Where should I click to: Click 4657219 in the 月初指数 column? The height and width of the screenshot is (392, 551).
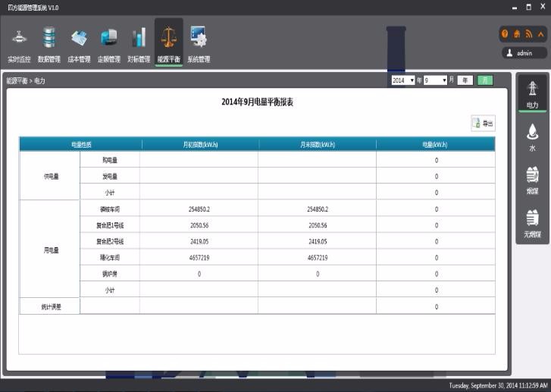199,258
